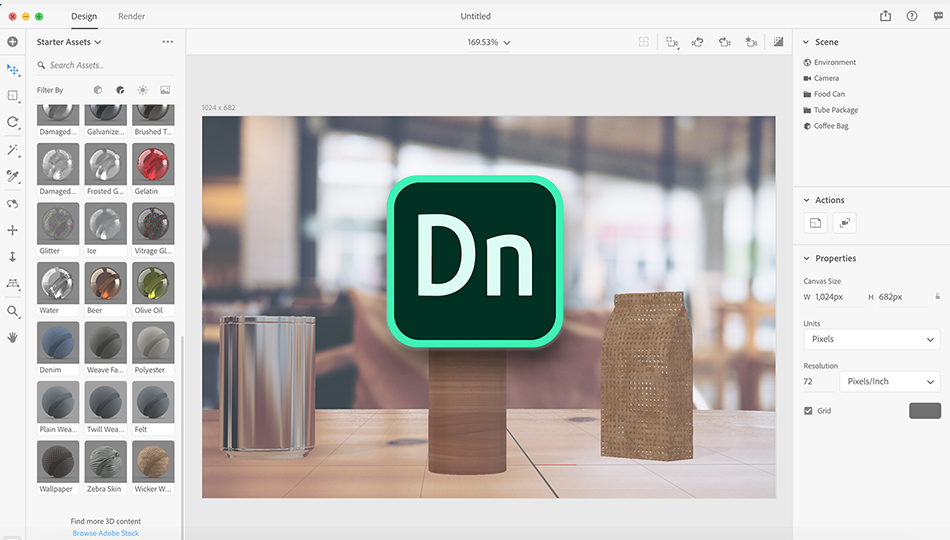Filter assets by images icon
950x540 pixels.
coord(165,90)
